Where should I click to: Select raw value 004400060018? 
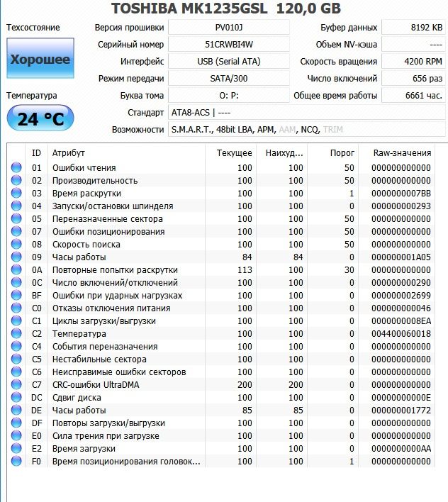(401, 333)
